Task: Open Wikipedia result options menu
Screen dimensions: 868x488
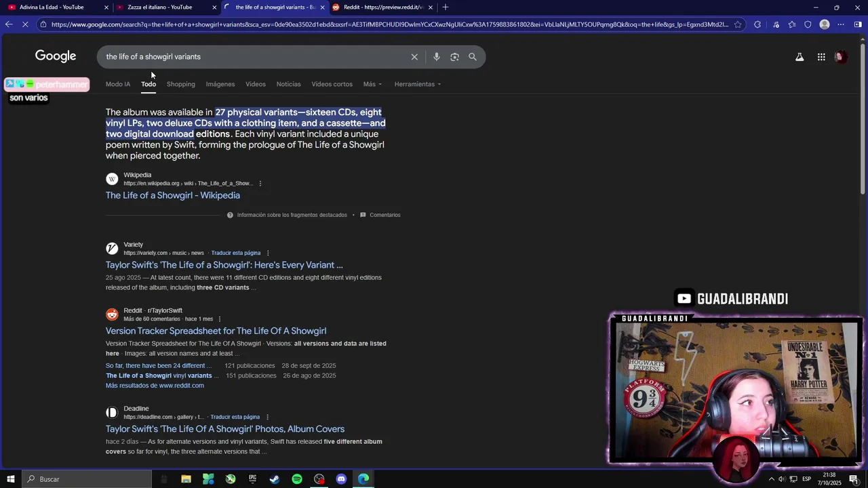Action: pyautogui.click(x=260, y=184)
